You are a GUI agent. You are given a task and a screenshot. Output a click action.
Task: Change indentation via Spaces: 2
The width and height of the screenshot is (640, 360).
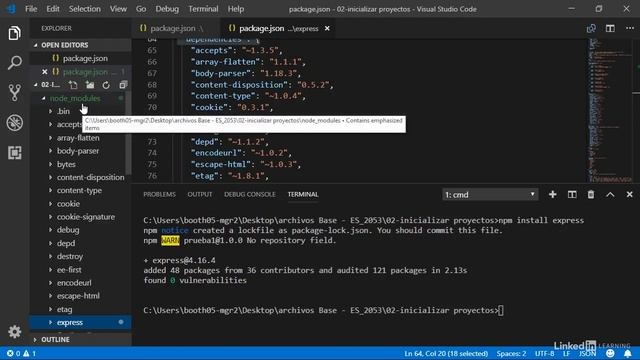coord(511,353)
